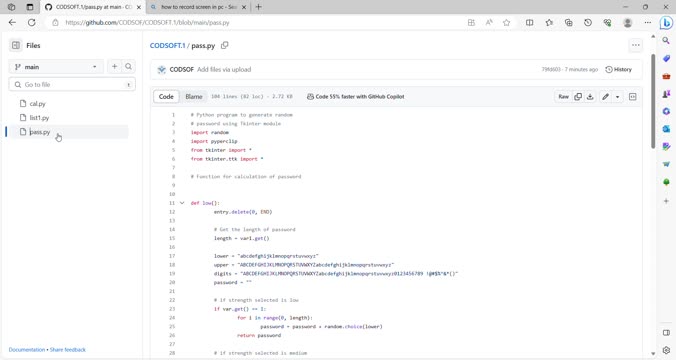Edit pass.py with the pencil icon
676x360 pixels.
[x=605, y=97]
